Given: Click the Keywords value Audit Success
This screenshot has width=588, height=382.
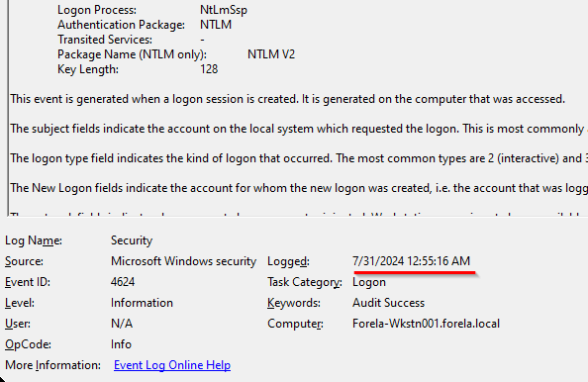Looking at the screenshot, I should 388,303.
